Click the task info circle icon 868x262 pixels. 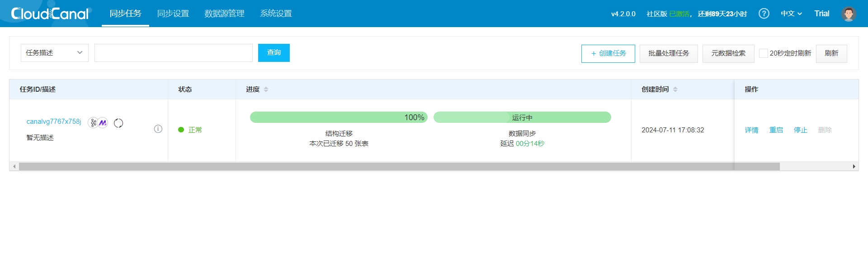[x=158, y=129]
